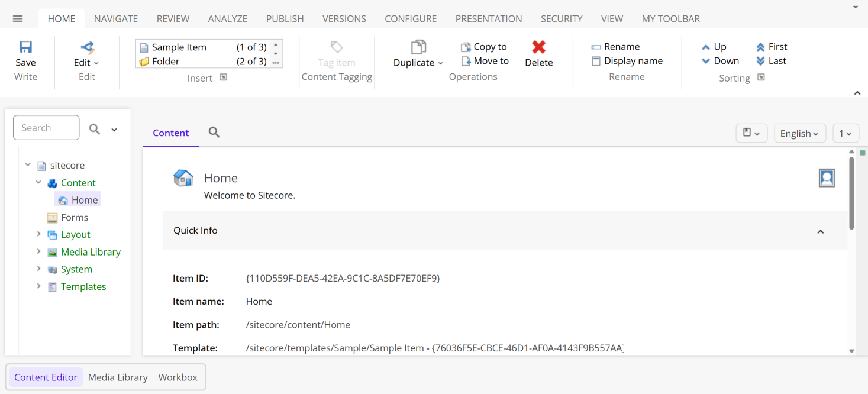
Task: Open more insert options ellipsis
Action: (276, 62)
